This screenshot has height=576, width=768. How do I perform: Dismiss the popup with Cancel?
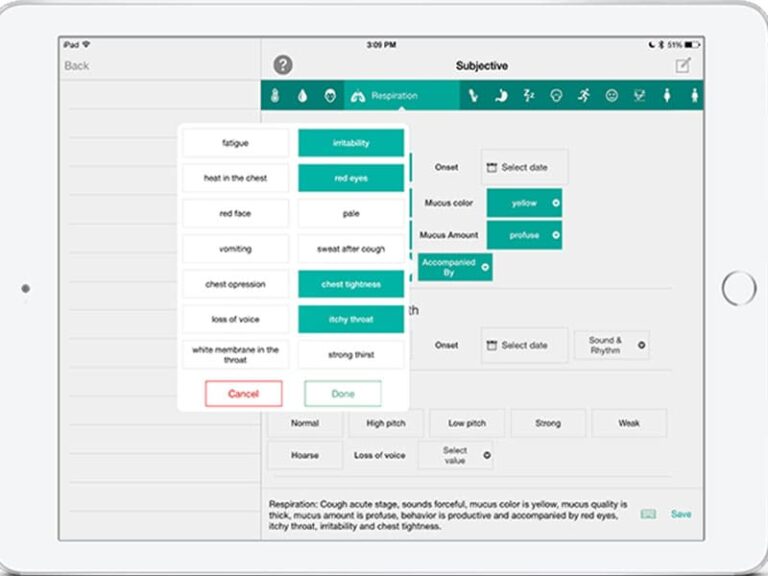pos(243,394)
